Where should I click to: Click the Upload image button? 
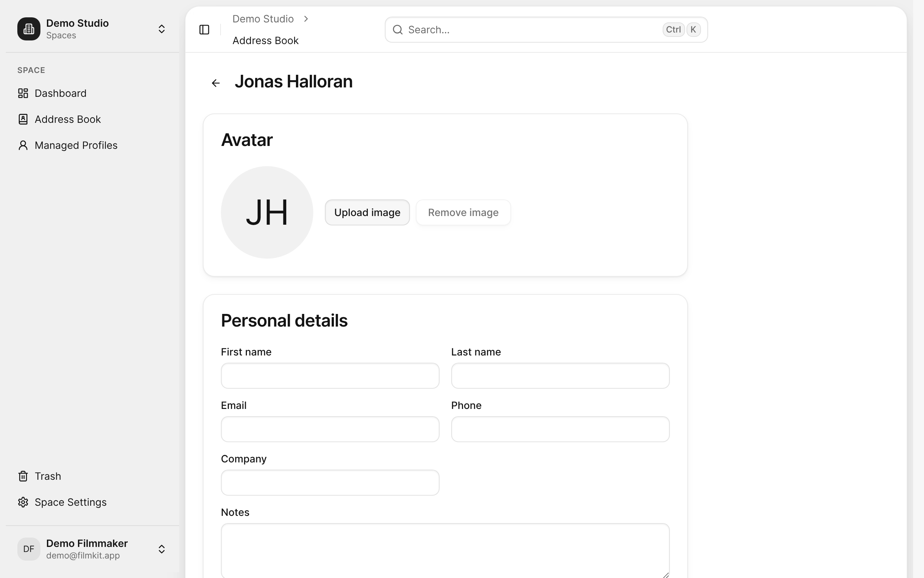coord(367,212)
